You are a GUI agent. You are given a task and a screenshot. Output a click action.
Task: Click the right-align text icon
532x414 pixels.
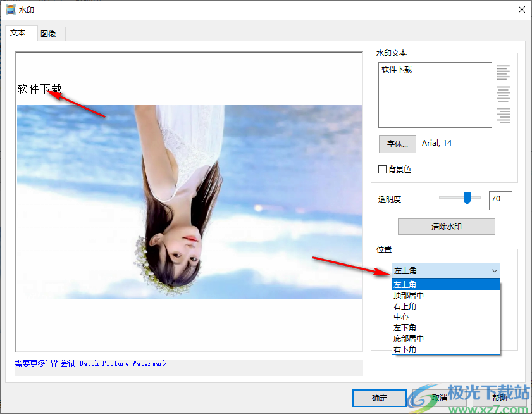pyautogui.click(x=503, y=115)
